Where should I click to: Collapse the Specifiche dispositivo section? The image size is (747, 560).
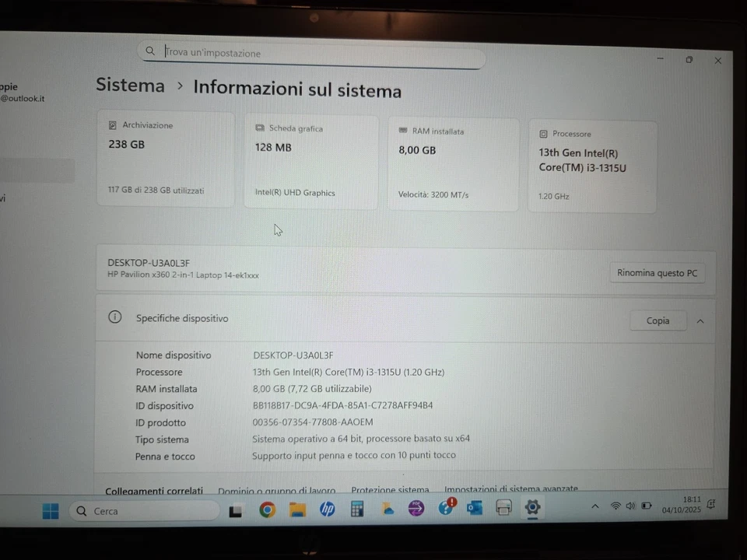700,320
